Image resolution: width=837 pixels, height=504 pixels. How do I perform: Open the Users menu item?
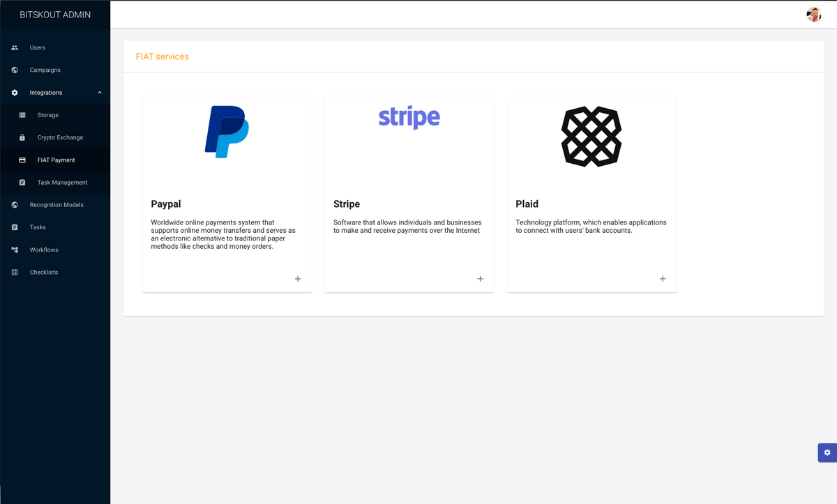point(55,47)
